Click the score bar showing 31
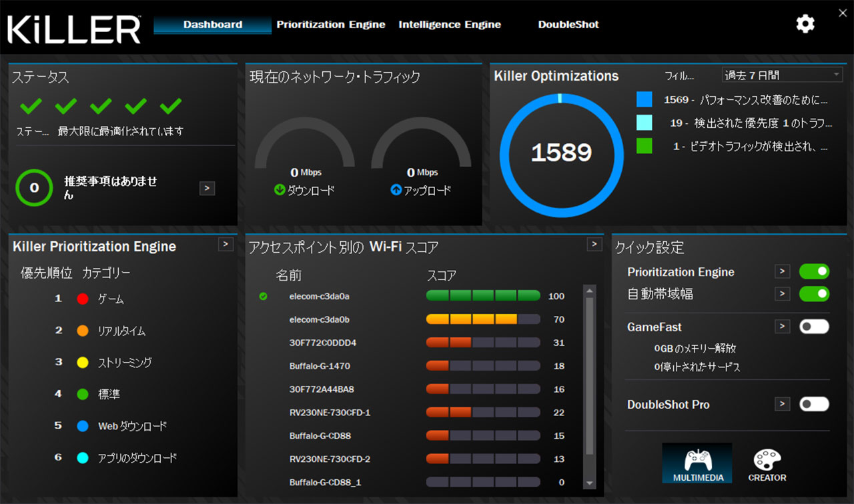The width and height of the screenshot is (854, 504). 483,343
